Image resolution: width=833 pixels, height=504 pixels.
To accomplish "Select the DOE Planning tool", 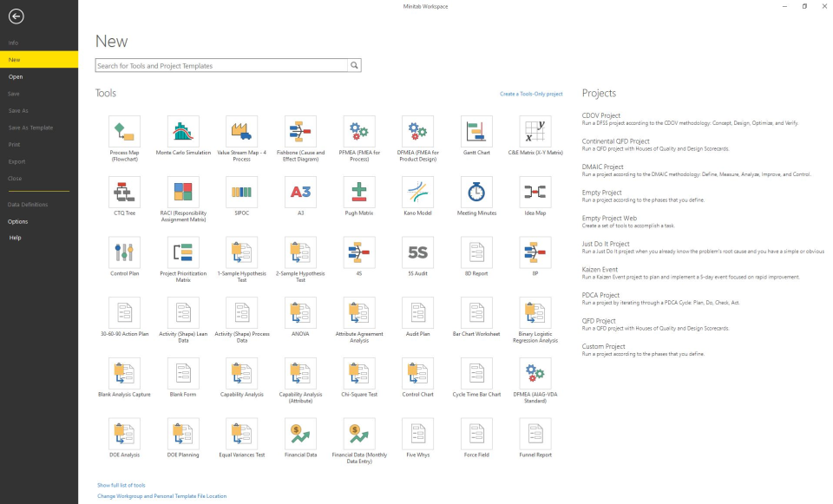I will [x=183, y=434].
